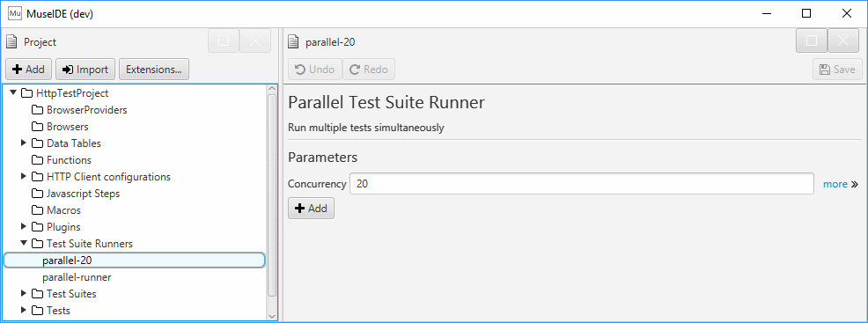Click the parallel-20 editor document icon
Viewport: 868px width, 323px height.
293,41
